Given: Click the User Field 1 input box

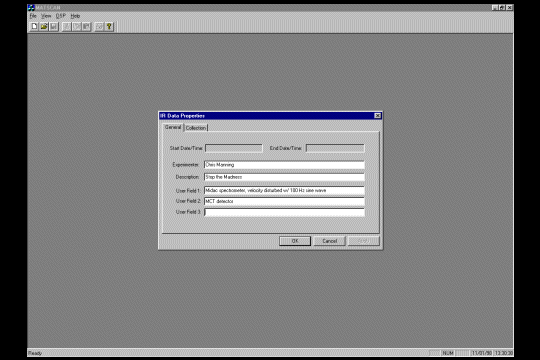Looking at the screenshot, I should [284, 190].
